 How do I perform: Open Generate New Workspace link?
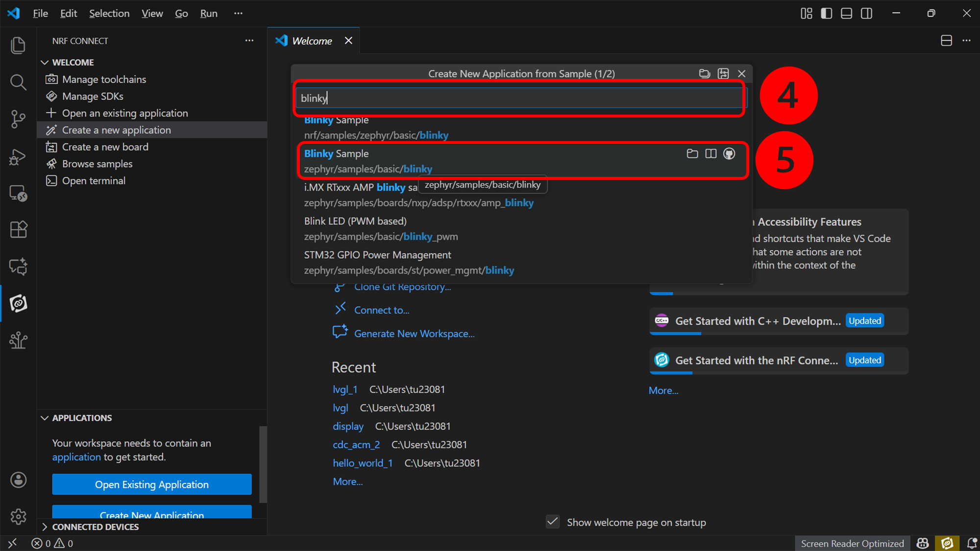(414, 334)
